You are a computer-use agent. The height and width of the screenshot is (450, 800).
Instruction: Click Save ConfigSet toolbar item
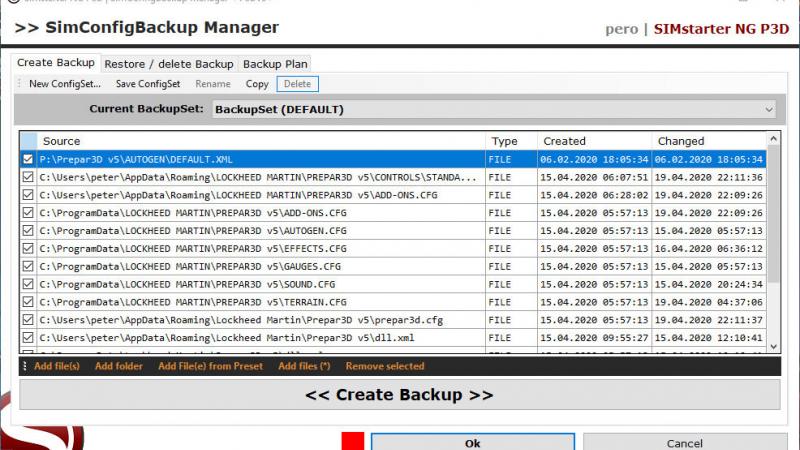(x=148, y=84)
